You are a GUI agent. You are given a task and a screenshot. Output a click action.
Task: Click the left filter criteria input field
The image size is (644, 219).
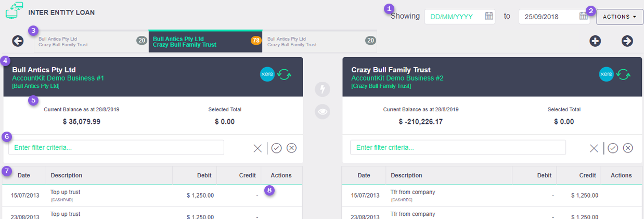point(116,148)
